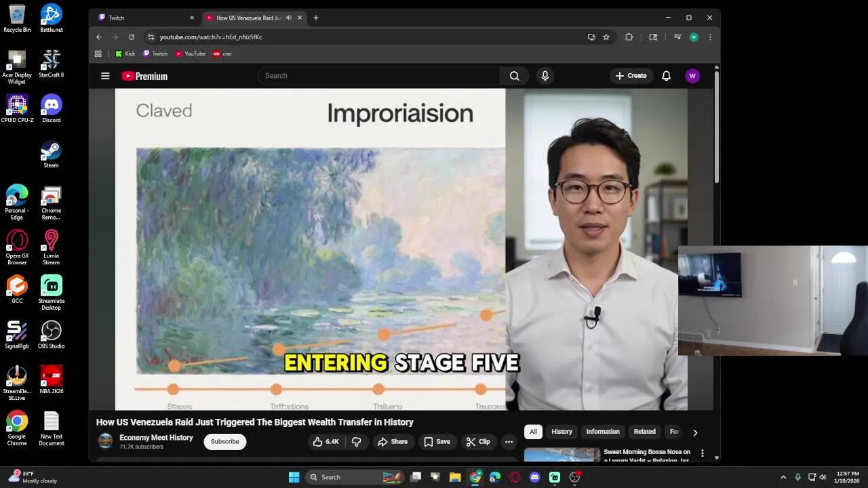The image size is (868, 488).
Task: Open the YouTube bookmark
Action: [x=190, y=54]
